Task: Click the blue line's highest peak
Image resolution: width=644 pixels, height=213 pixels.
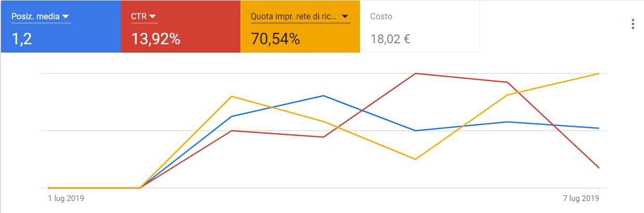Action: pyautogui.click(x=324, y=96)
